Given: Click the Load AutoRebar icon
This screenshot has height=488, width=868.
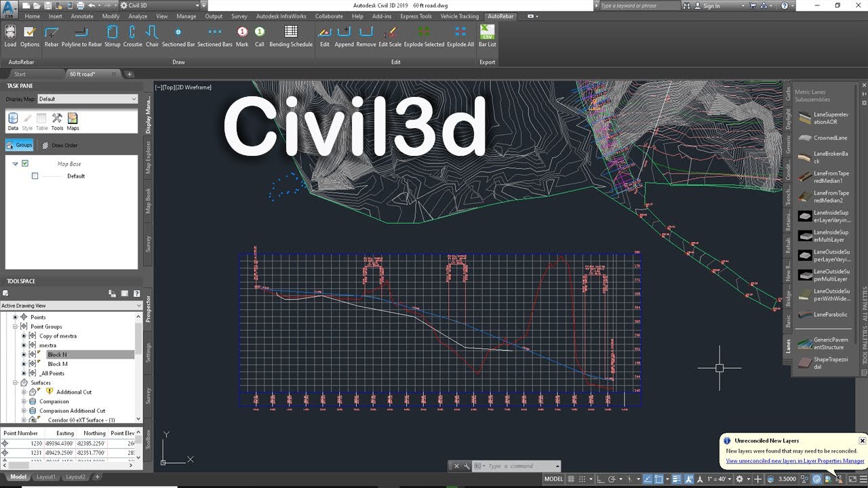Looking at the screenshot, I should [10, 37].
